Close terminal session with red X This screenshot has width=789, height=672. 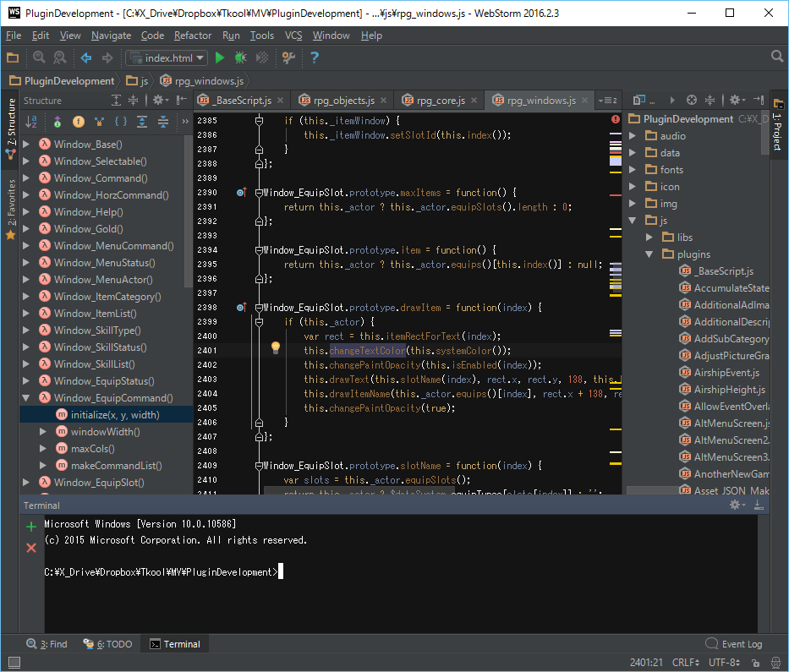(x=31, y=548)
